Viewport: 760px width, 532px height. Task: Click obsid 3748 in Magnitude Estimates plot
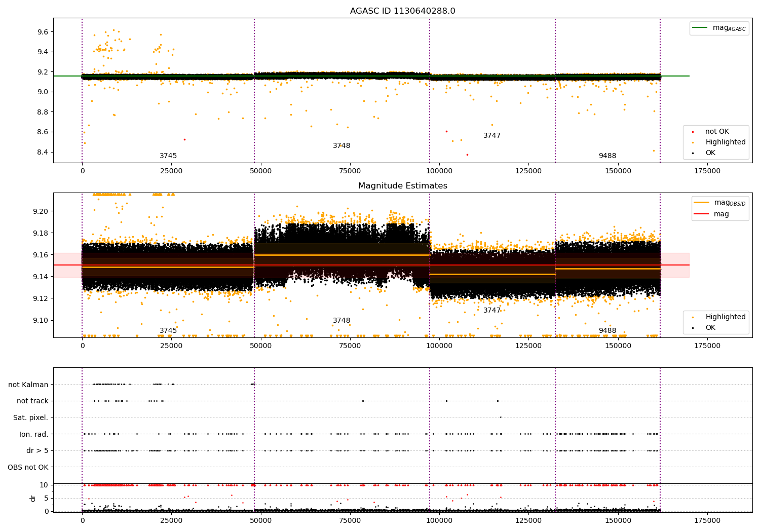pyautogui.click(x=341, y=321)
